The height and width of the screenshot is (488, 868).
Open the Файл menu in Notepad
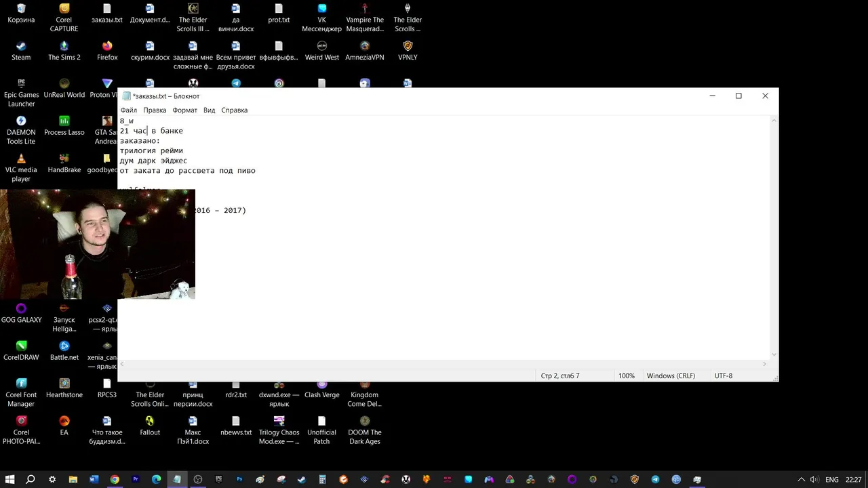(128, 110)
